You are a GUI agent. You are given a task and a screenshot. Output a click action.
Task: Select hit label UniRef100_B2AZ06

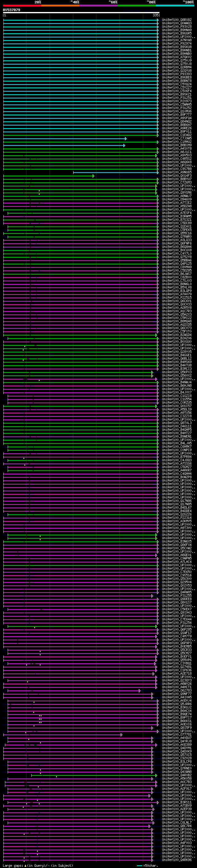[177, 338]
